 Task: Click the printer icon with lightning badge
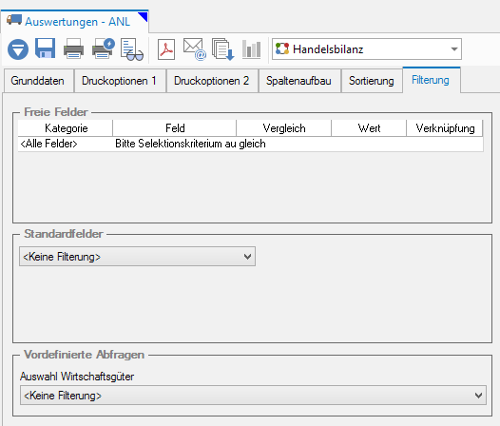(x=103, y=49)
